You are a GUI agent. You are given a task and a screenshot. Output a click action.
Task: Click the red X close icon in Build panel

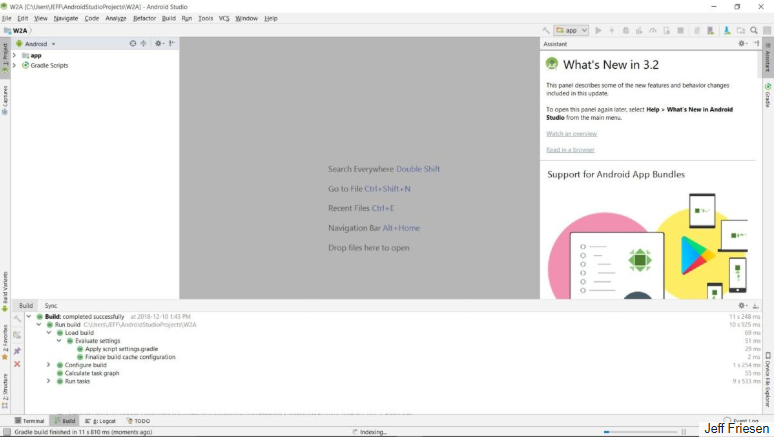17,364
